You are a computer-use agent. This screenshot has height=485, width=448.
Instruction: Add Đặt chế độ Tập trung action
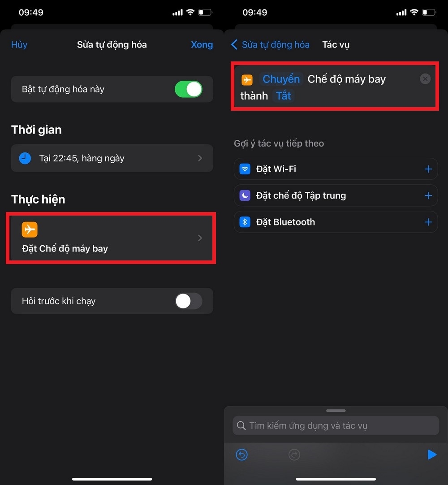pos(428,195)
